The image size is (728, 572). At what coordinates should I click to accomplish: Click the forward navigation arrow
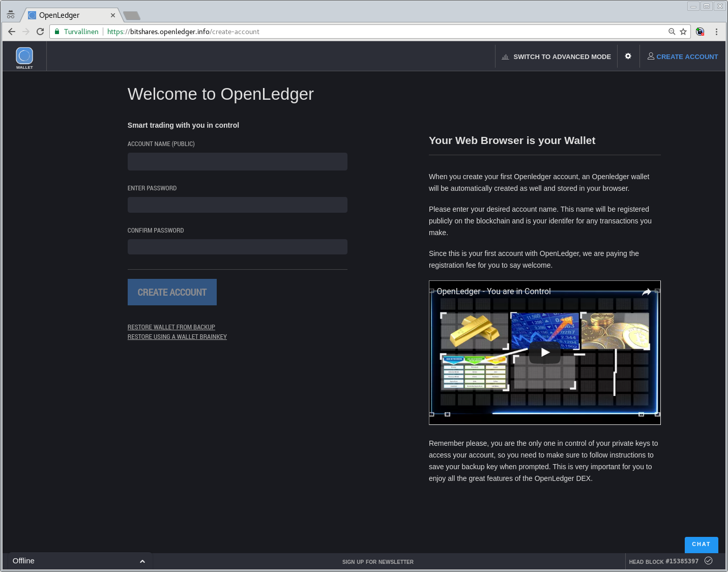(x=26, y=32)
